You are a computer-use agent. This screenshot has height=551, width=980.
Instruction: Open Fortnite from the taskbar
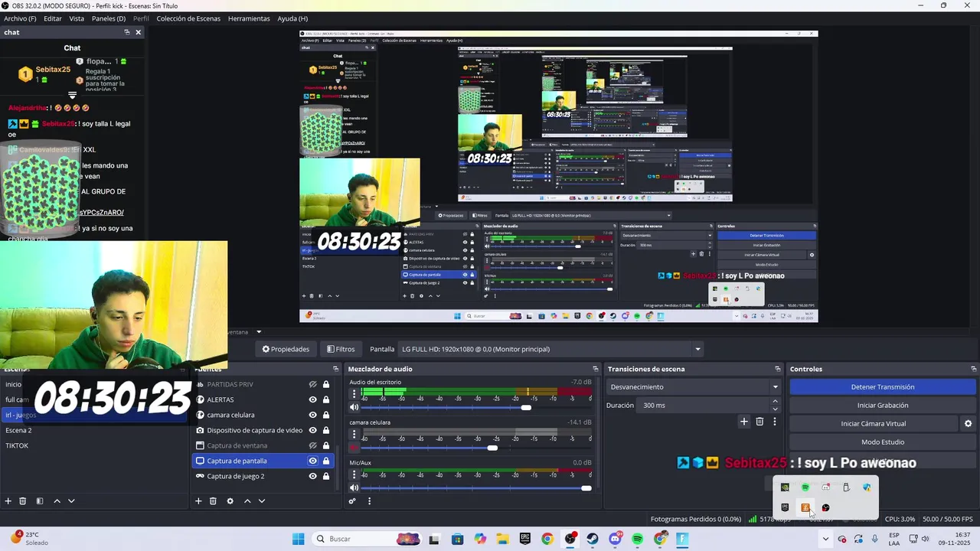coord(682,539)
